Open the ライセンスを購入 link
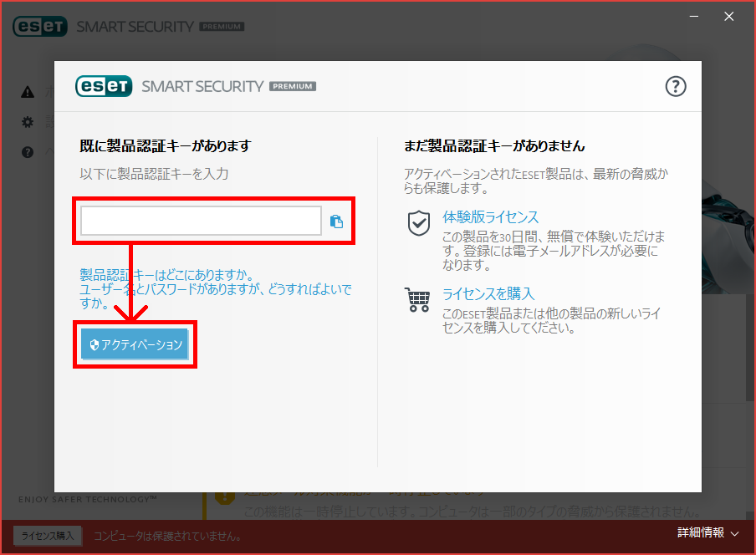Screen dimensions: 756x555 tap(488, 294)
